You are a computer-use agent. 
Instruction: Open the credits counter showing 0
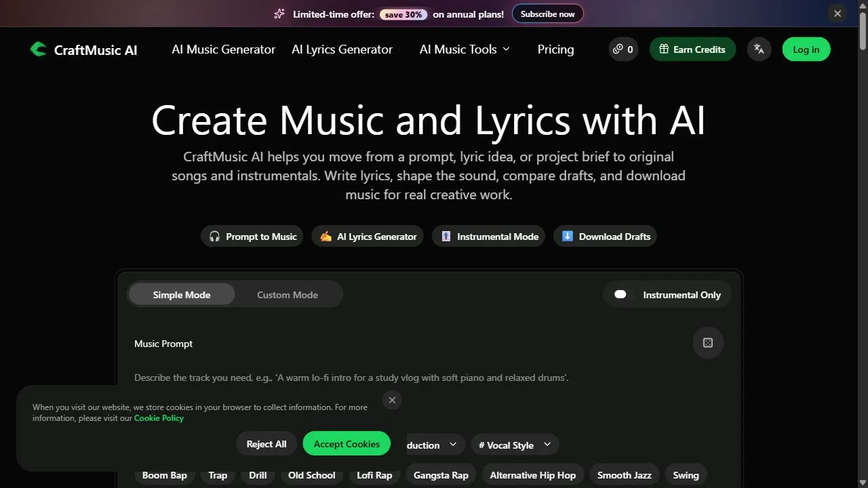tap(623, 49)
